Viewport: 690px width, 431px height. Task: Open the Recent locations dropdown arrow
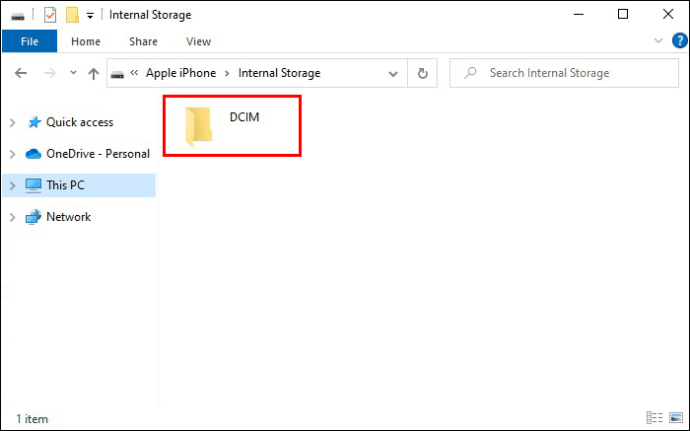(x=73, y=73)
